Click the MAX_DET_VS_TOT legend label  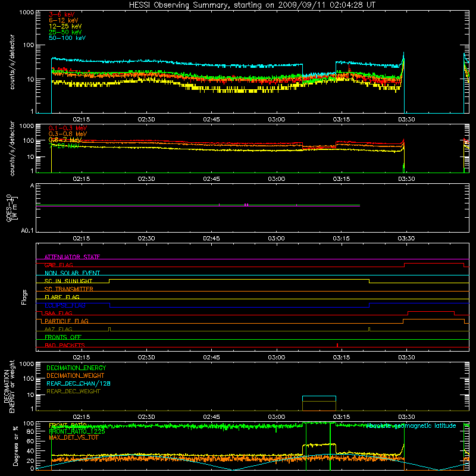point(74,437)
